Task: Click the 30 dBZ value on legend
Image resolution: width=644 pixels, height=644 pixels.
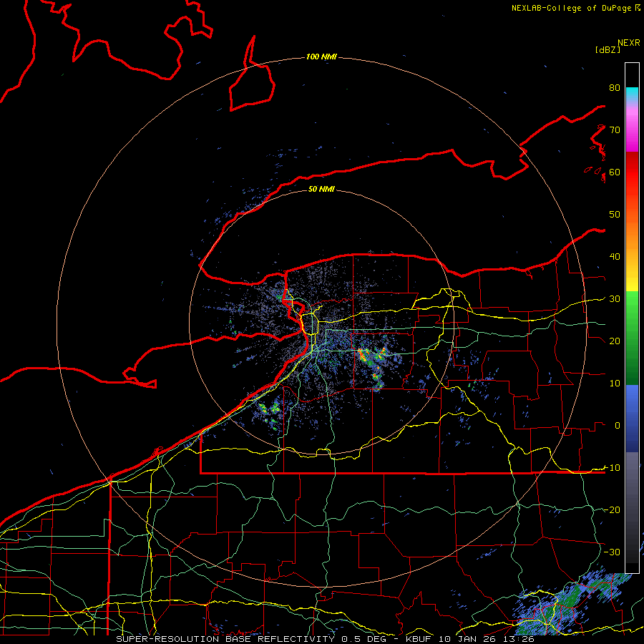Action: [615, 299]
